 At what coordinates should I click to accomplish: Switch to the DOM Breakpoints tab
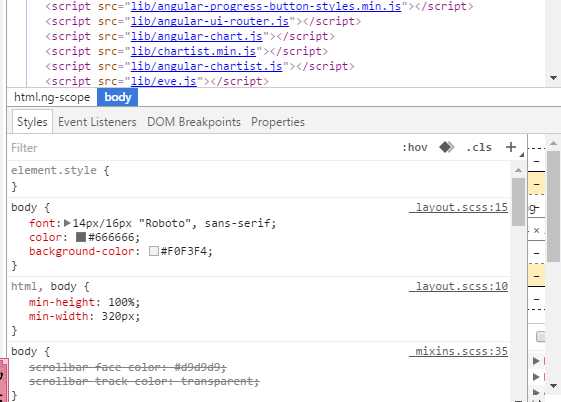click(x=194, y=122)
